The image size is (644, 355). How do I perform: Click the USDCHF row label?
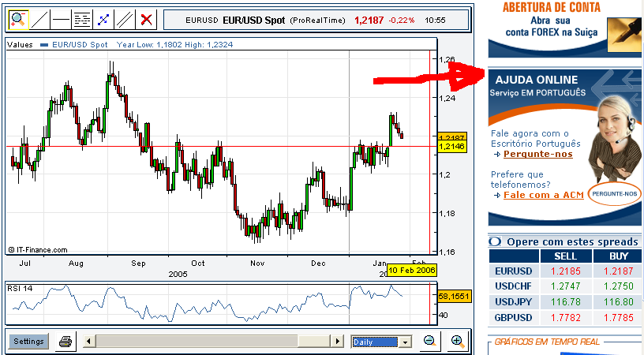tap(514, 286)
